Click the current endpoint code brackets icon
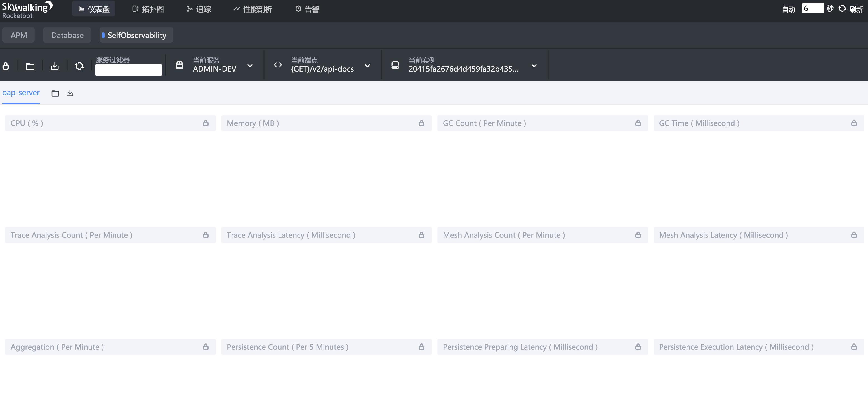The image size is (868, 400). coord(278,65)
